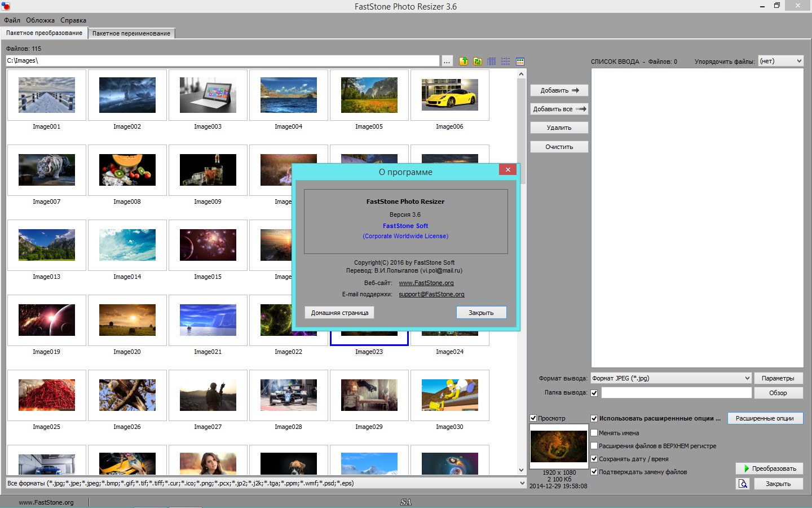The image size is (812, 508).
Task: Open the Обложка menu
Action: [40, 20]
